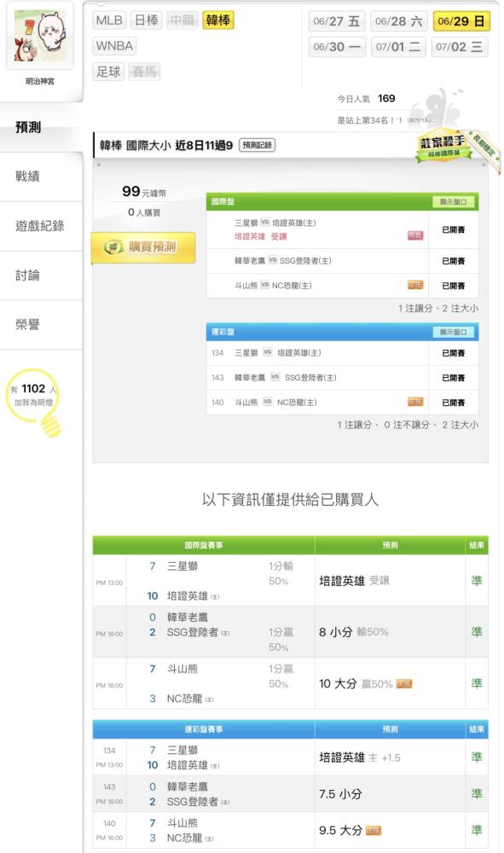The image size is (504, 853).
Task: Open the 預測 sidebar section
Action: (41, 127)
